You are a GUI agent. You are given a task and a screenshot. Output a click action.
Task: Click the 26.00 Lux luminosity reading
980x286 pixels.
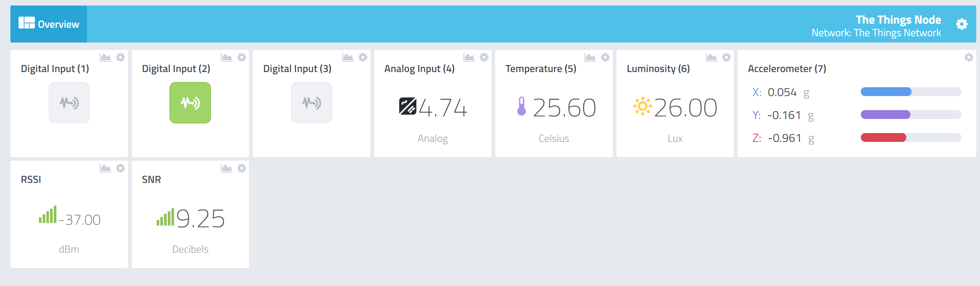point(685,108)
